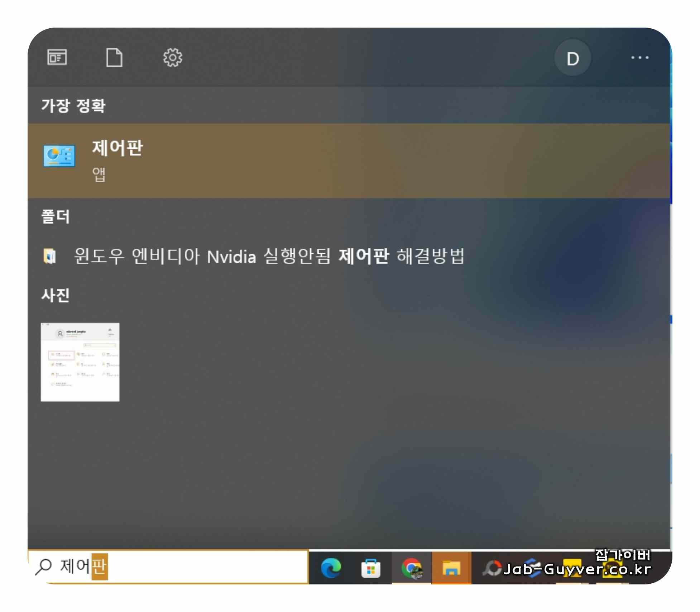Click the 폴더 category header
The image size is (700, 612).
tap(56, 217)
